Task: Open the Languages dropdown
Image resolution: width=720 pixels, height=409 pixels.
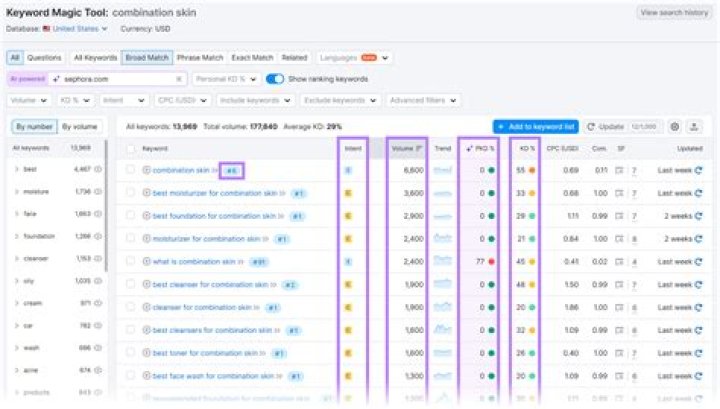Action: 354,58
